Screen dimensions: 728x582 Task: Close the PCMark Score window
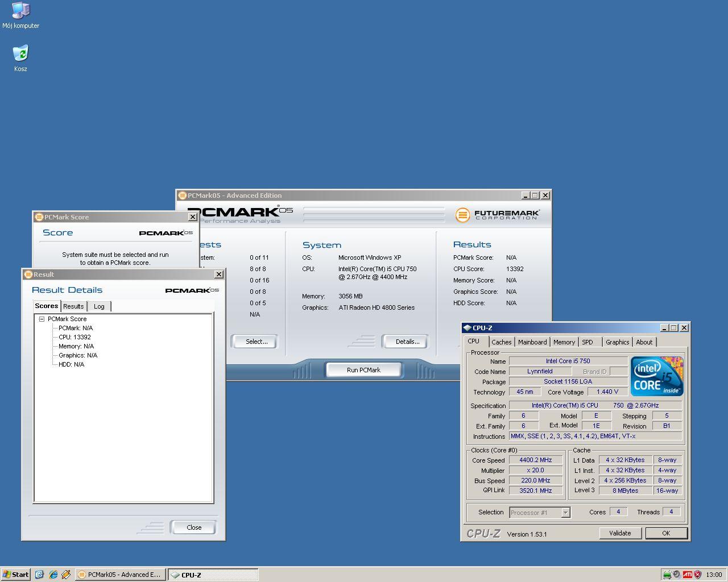pyautogui.click(x=192, y=217)
